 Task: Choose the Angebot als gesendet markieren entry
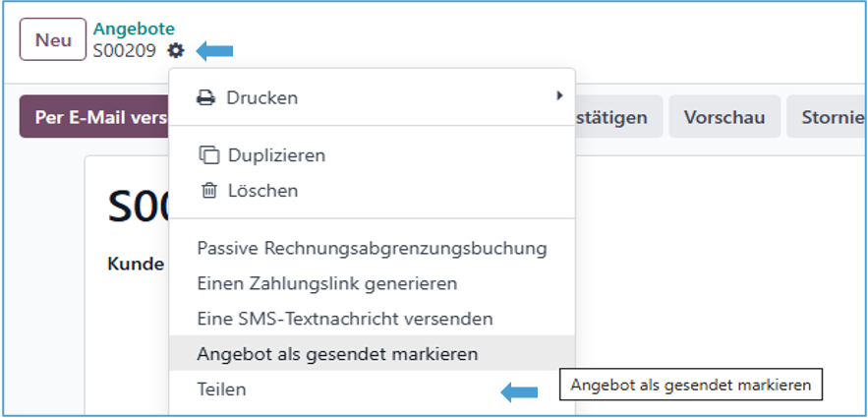[337, 354]
